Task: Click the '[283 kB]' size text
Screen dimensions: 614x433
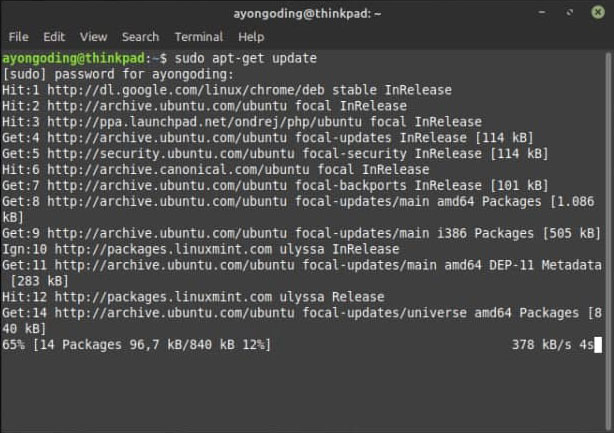Action: click(x=39, y=281)
